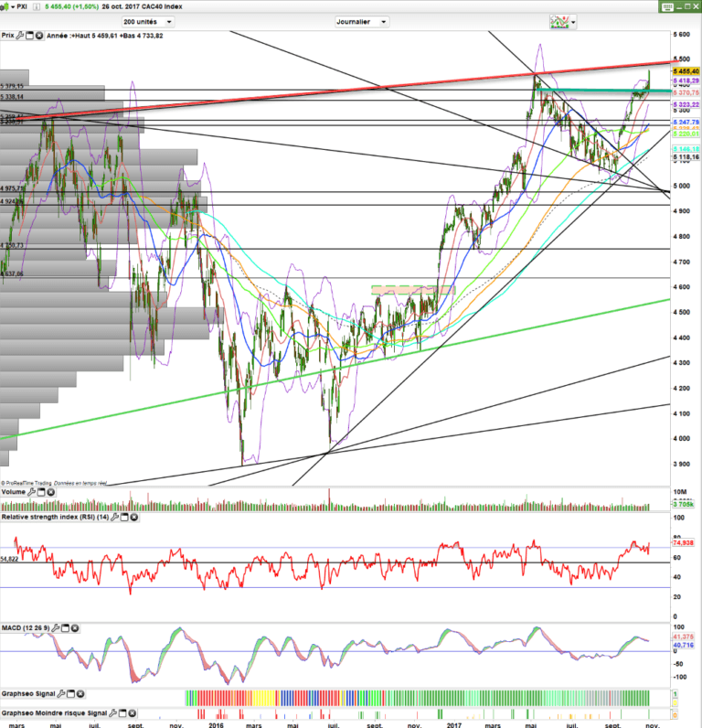Maximize the Prix chart panel
Screen dimensions: 702x728
click(30, 35)
